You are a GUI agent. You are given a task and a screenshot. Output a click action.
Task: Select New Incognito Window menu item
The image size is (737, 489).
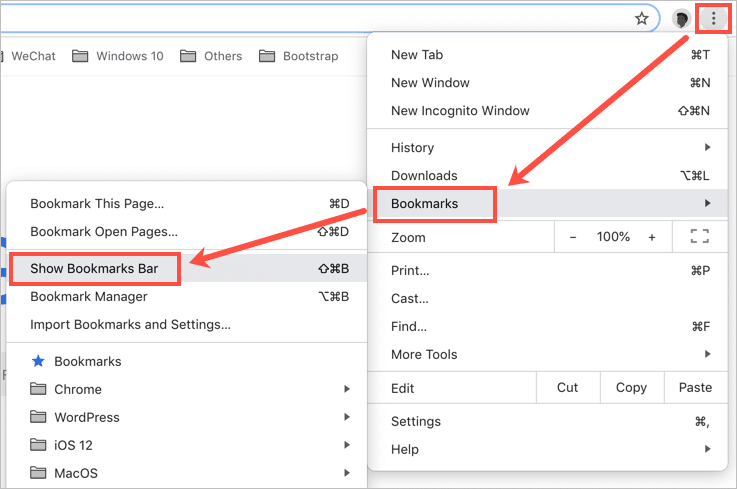click(x=460, y=110)
